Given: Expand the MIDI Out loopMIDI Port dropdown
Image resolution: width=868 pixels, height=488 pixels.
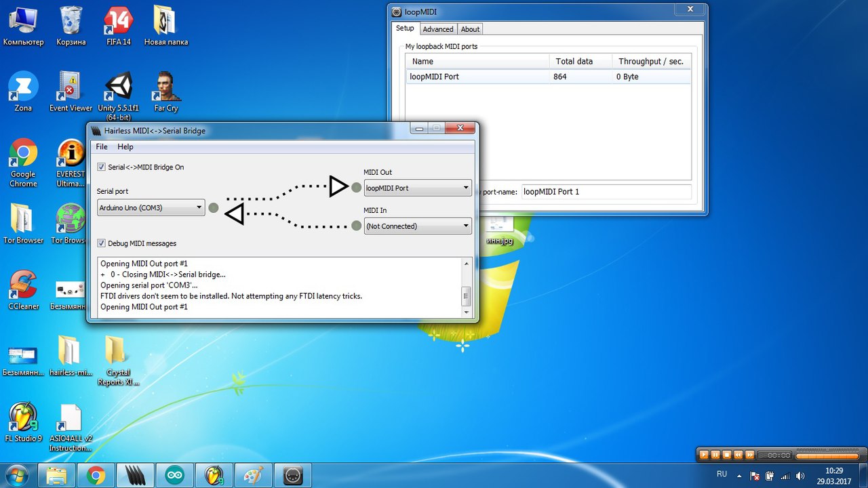Looking at the screenshot, I should (418, 188).
